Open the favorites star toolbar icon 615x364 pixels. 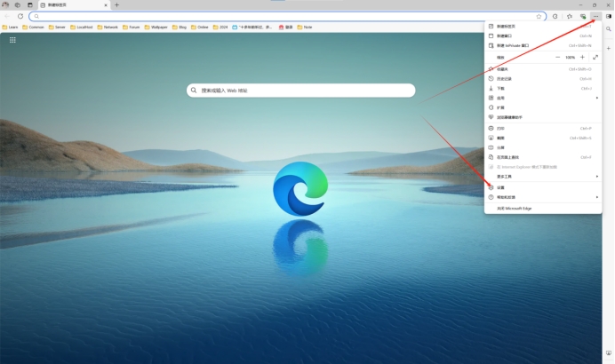569,16
